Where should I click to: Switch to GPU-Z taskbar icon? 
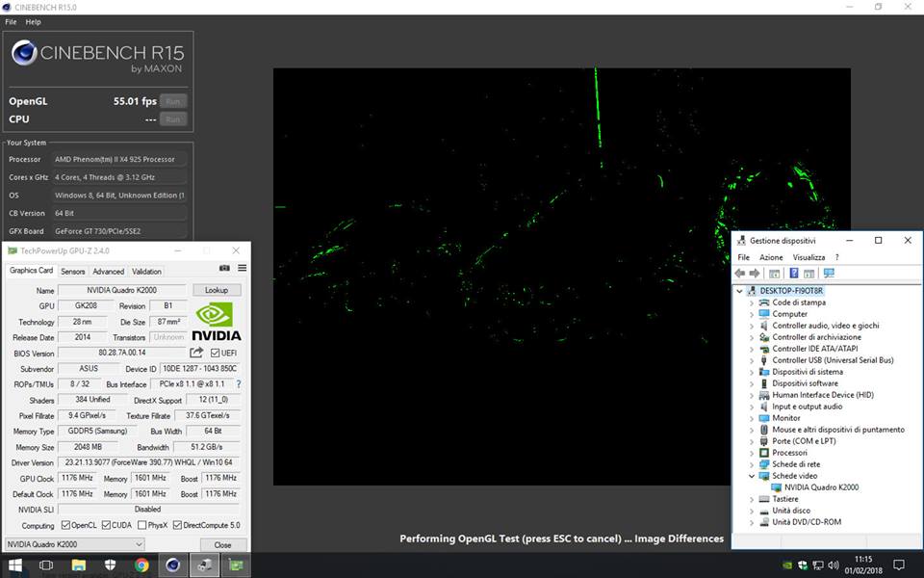coord(237,565)
